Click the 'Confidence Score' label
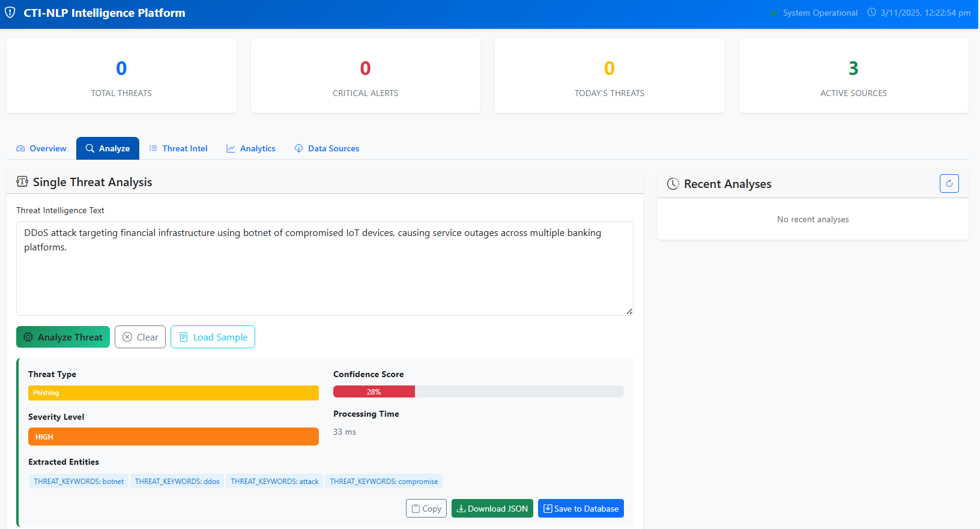This screenshot has width=980, height=529. (369, 374)
